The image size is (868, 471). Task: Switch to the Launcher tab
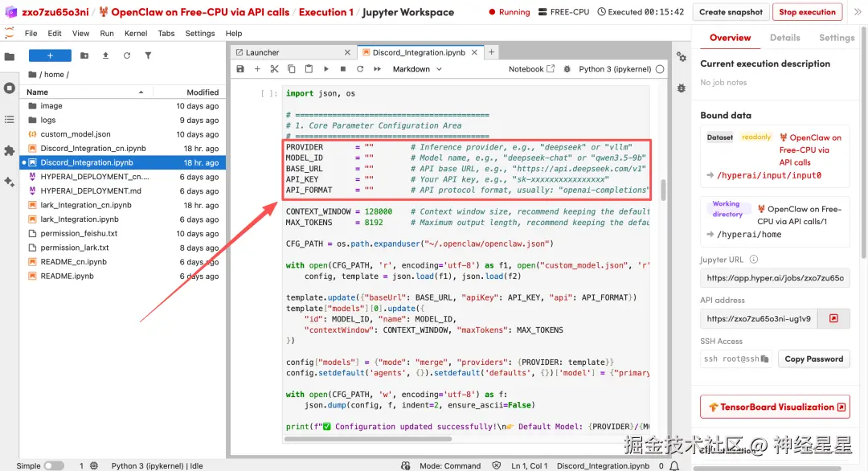point(293,52)
